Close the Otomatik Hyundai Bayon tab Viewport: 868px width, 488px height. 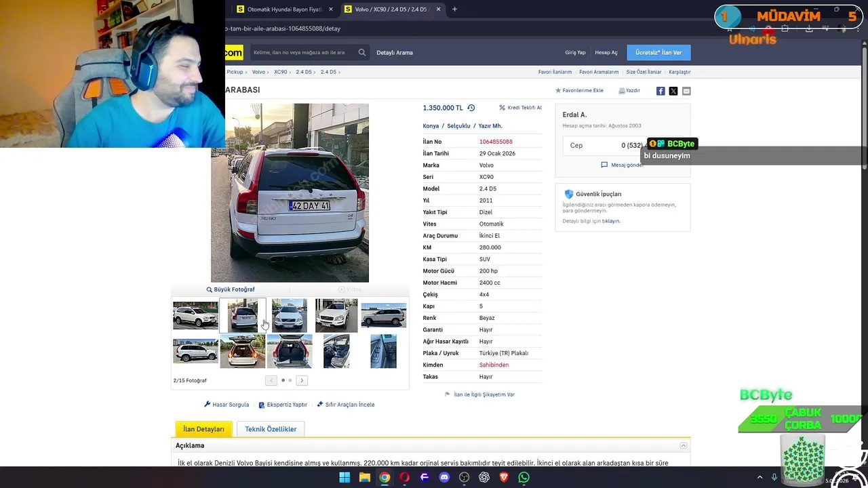coord(331,9)
